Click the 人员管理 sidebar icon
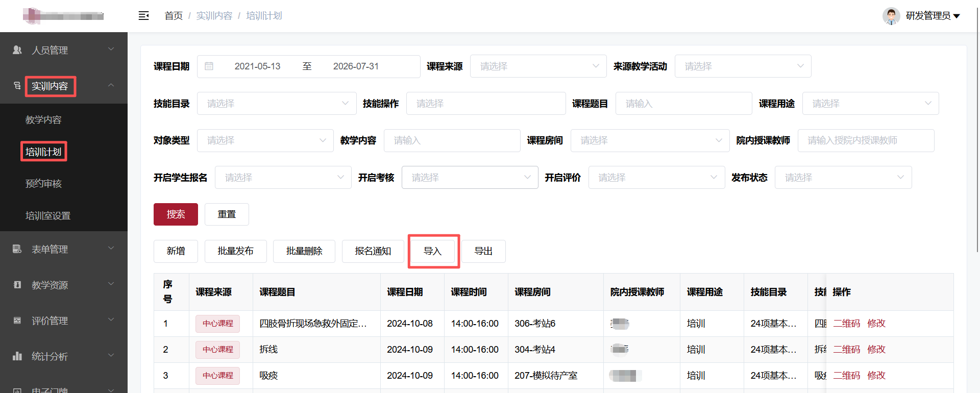This screenshot has height=393, width=980. (x=17, y=50)
